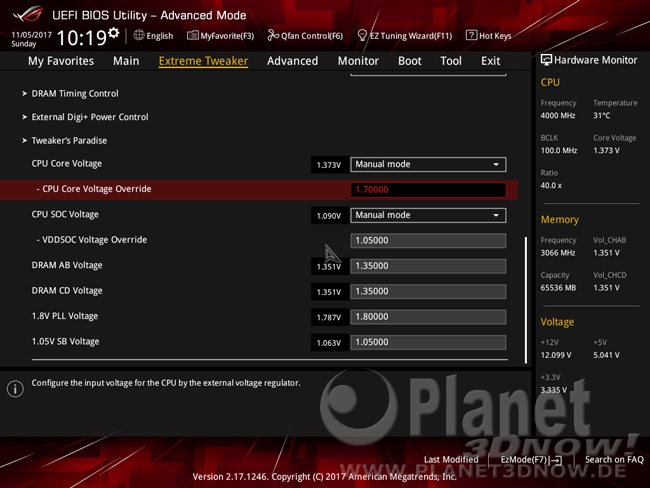Image resolution: width=650 pixels, height=488 pixels.
Task: Click the 1.05V SB Voltage field
Action: (x=428, y=342)
